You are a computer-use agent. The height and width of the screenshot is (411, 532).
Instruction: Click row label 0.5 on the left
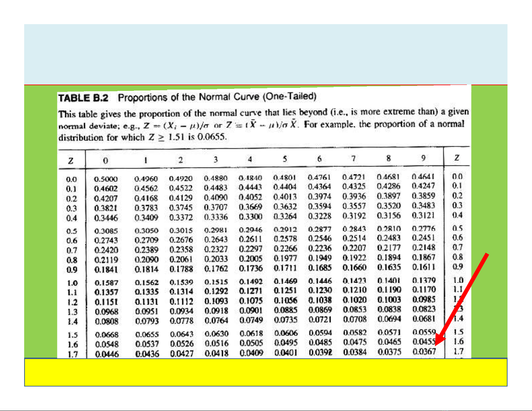coord(71,231)
